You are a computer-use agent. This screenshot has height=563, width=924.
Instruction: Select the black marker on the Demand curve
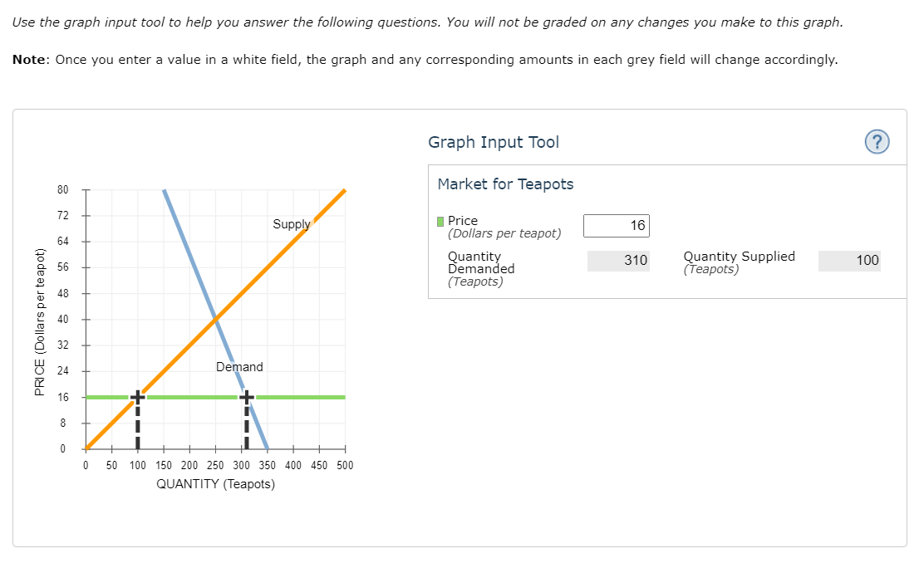coord(247,396)
